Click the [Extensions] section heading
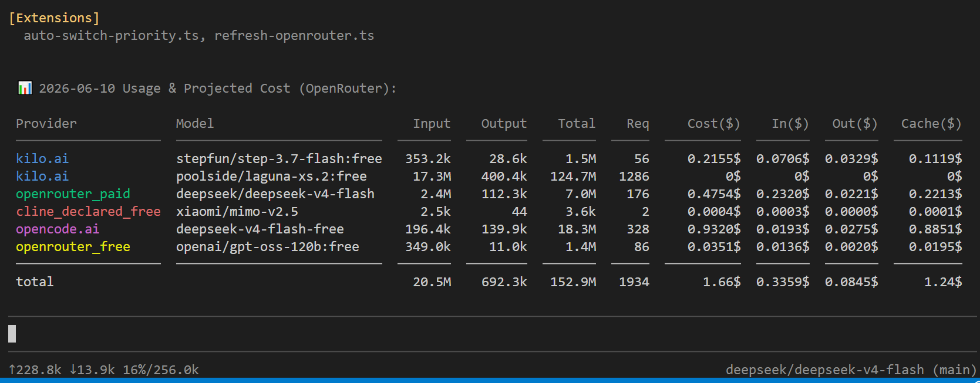 [54, 18]
